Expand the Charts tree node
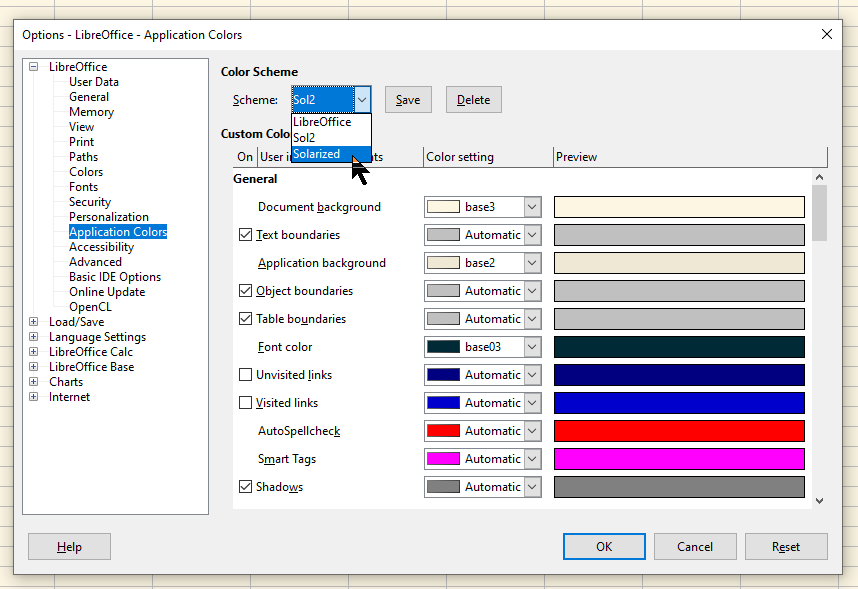Screen dimensions: 858x589 [x=33, y=382]
